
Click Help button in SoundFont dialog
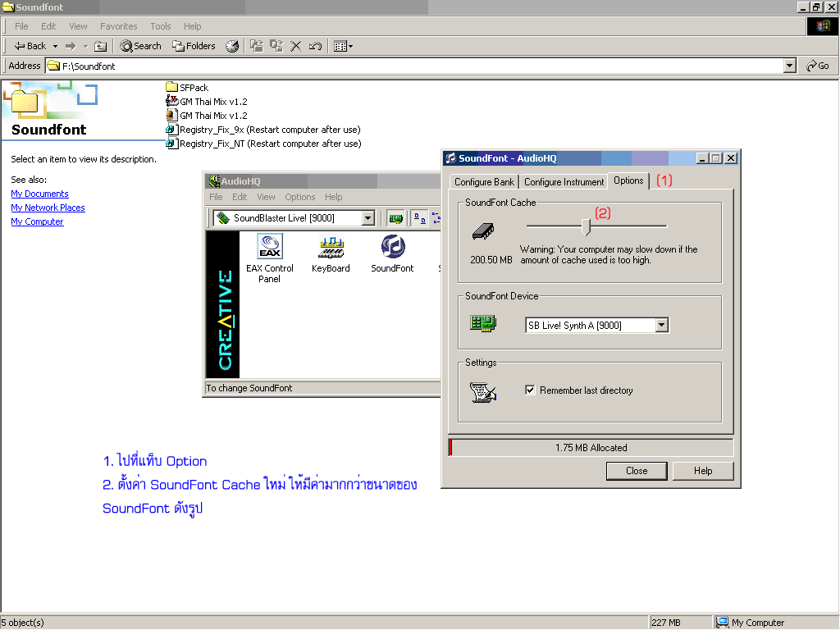(x=703, y=471)
